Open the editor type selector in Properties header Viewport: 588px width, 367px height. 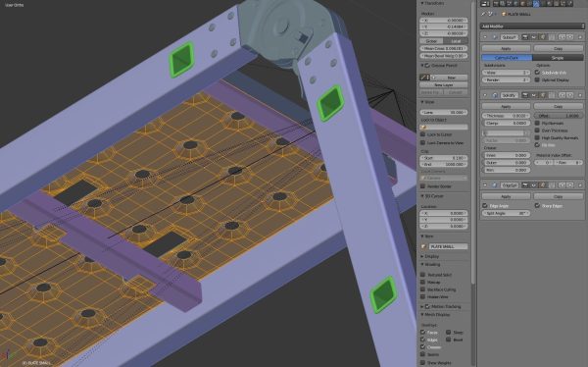485,3
